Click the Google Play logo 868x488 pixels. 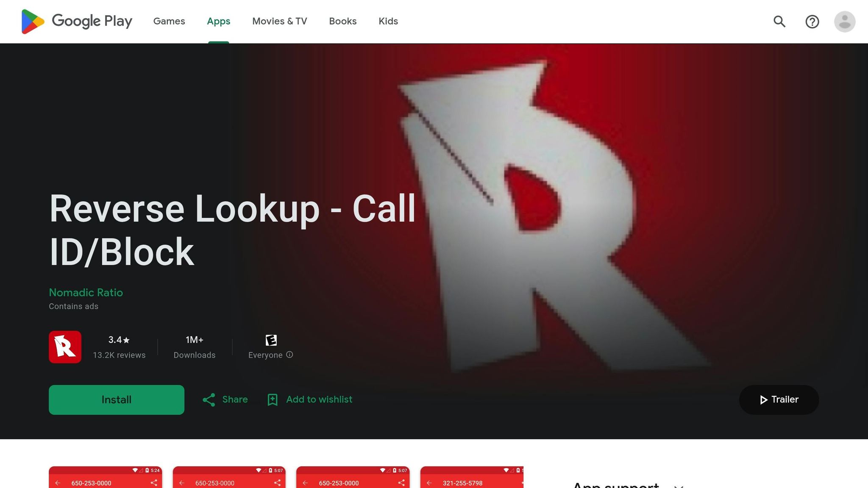pyautogui.click(x=77, y=21)
